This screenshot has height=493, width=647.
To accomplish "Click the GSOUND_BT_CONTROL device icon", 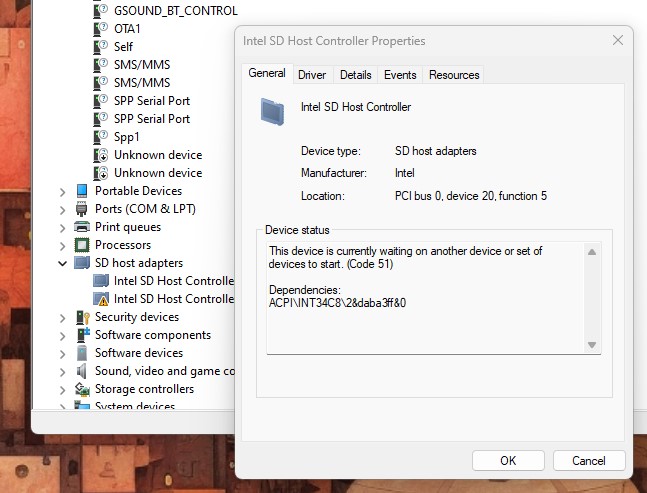I will pos(101,11).
